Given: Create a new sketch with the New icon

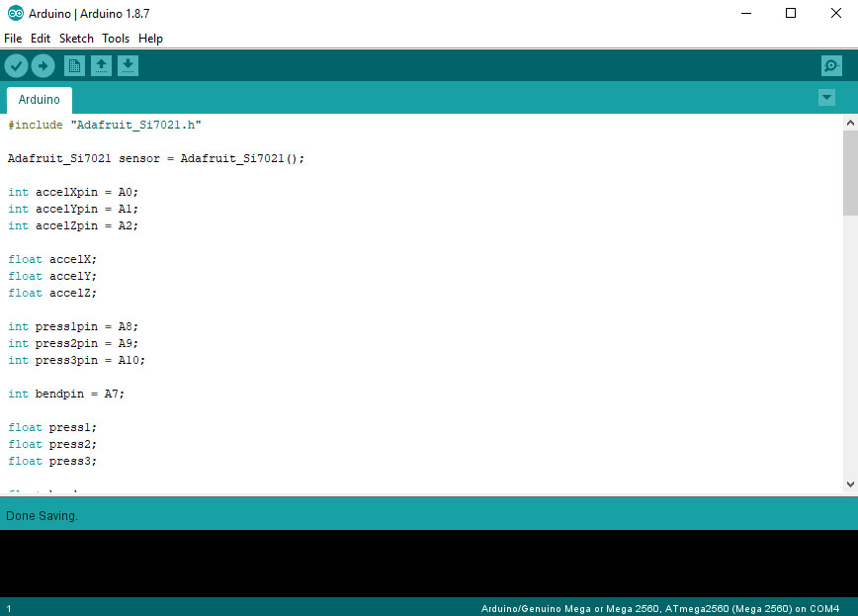Looking at the screenshot, I should point(74,65).
